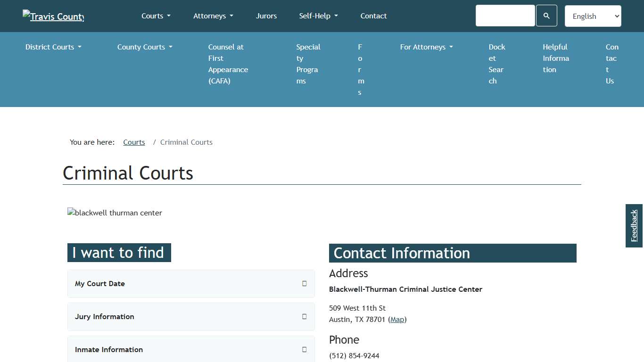The width and height of the screenshot is (644, 362).
Task: Open the Map link for the address
Action: (397, 319)
